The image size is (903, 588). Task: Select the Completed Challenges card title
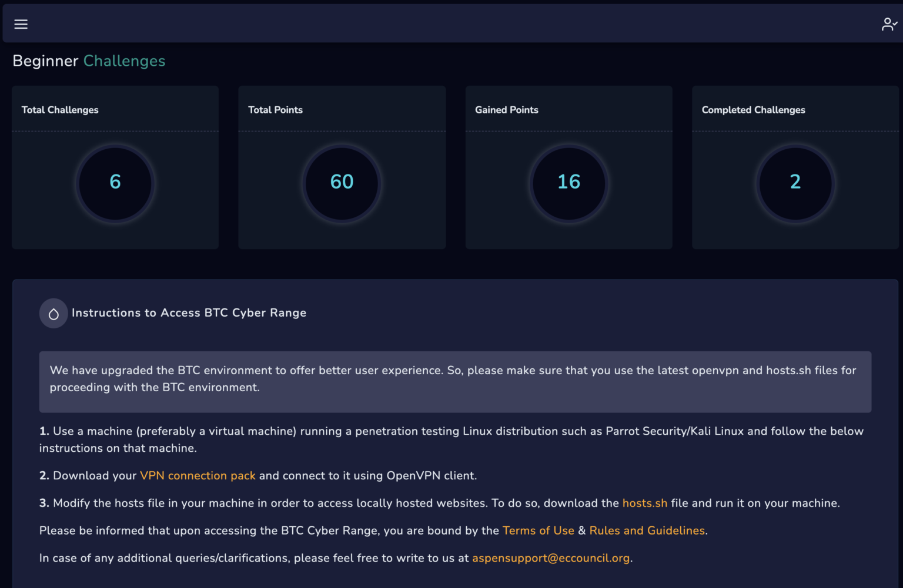point(753,110)
